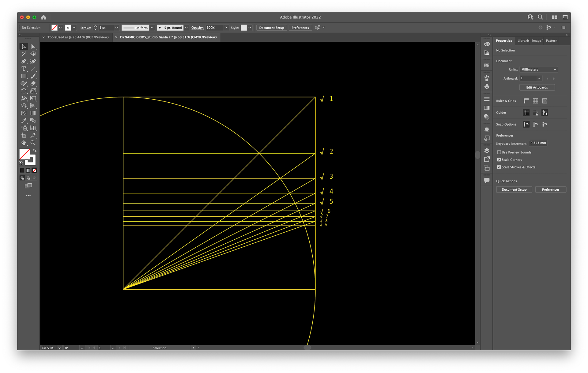This screenshot has width=588, height=373.
Task: Click the Edit Artboards button
Action: pyautogui.click(x=537, y=87)
